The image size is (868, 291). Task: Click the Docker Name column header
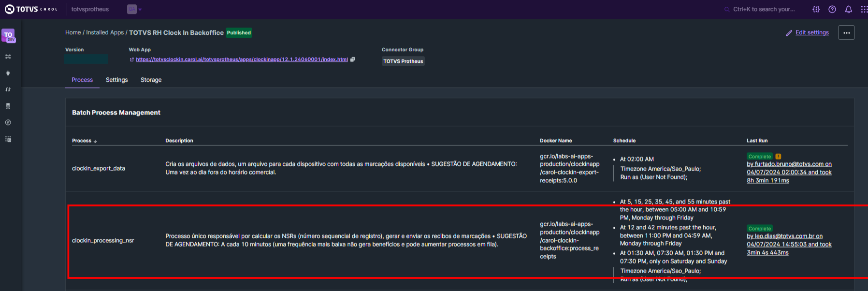556,141
